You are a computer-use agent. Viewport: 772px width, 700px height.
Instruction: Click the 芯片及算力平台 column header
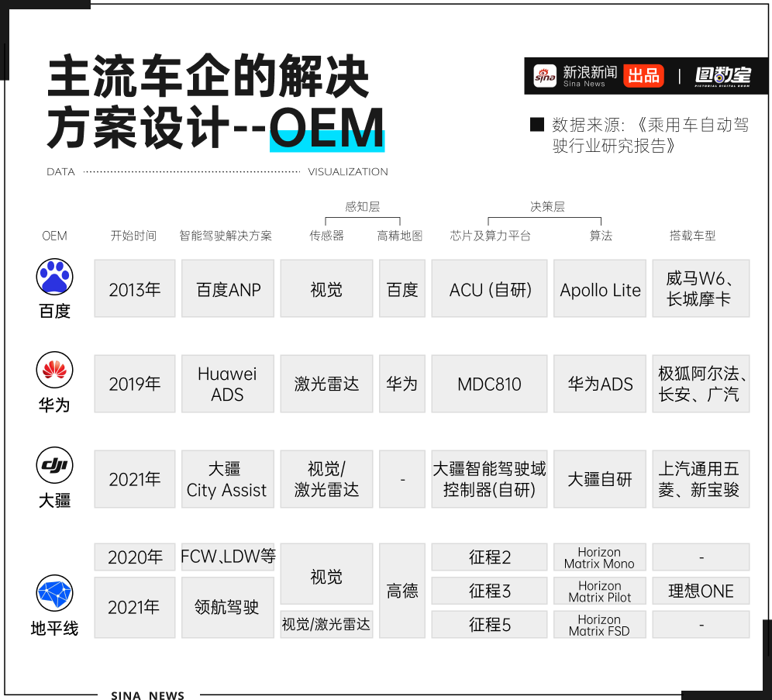[x=491, y=236]
